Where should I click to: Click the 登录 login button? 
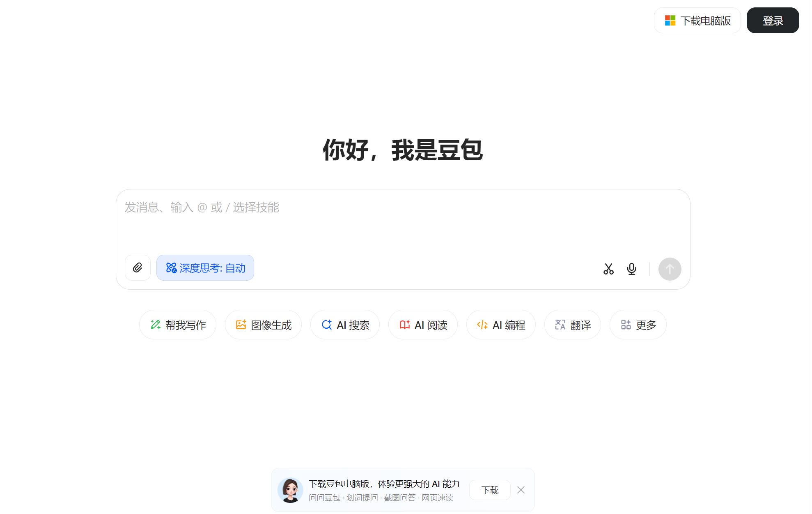[773, 21]
